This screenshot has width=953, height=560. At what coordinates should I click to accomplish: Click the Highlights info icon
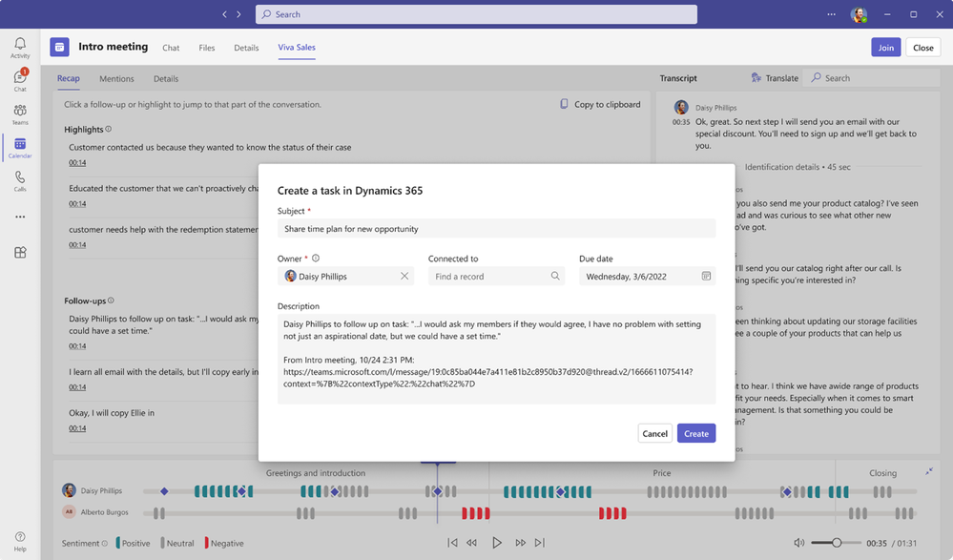pos(108,129)
